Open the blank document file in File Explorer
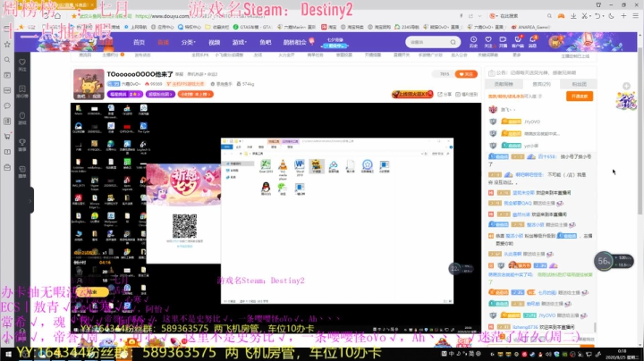The width and height of the screenshot is (644, 361). coord(351,166)
